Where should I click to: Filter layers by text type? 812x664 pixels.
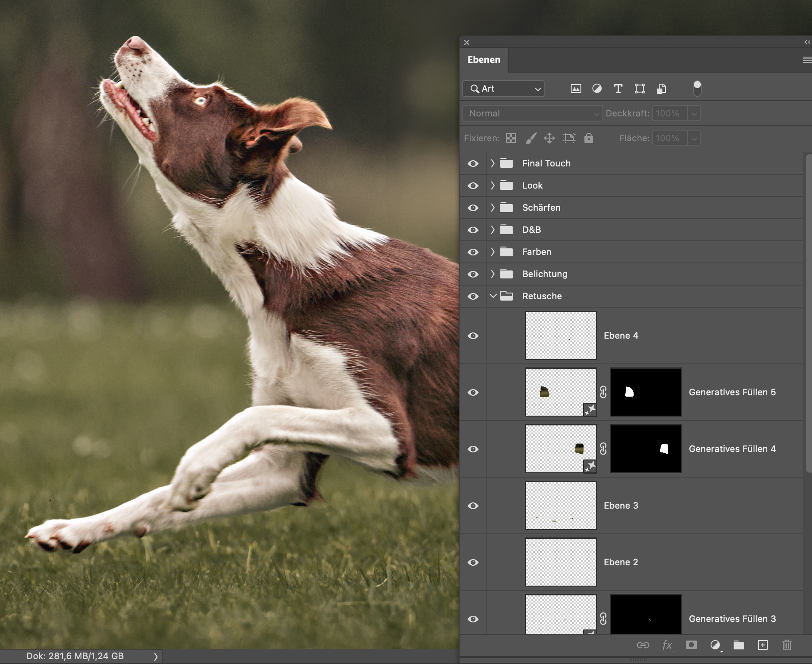point(618,89)
